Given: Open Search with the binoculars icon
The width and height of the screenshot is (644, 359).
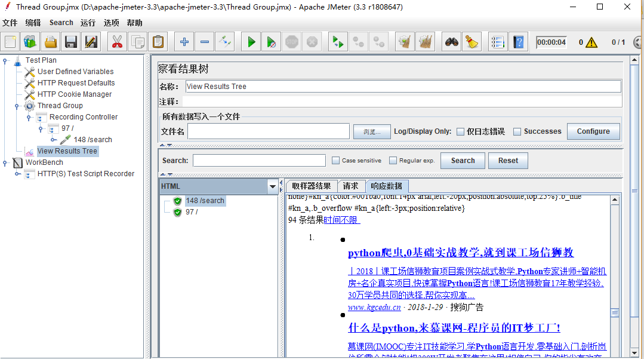Looking at the screenshot, I should point(451,42).
